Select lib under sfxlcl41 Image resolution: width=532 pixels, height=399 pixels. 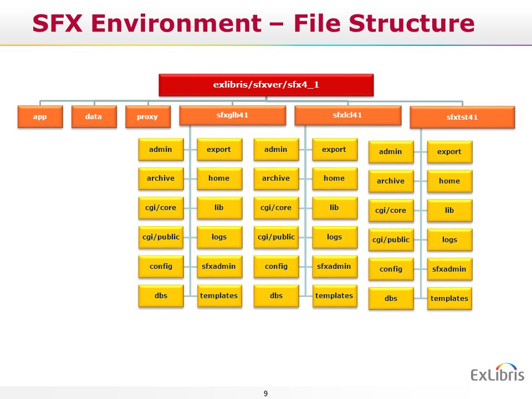tap(335, 208)
